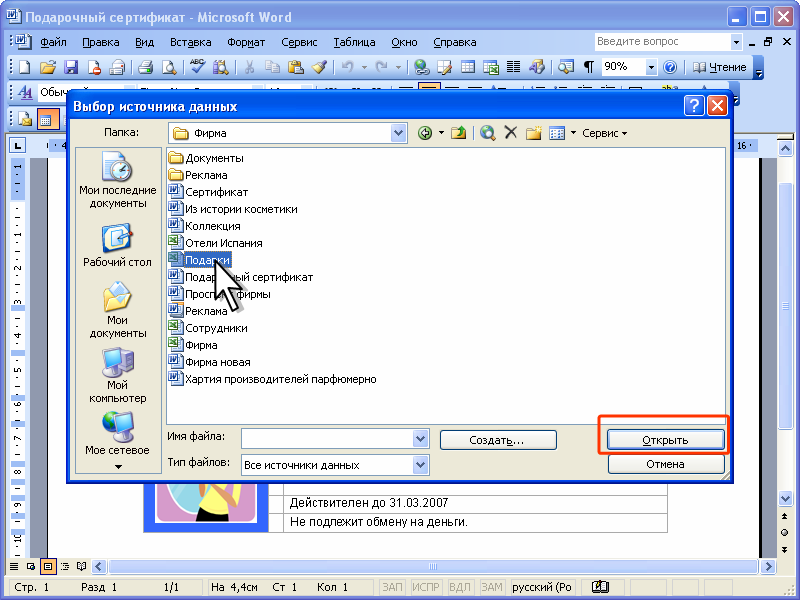Image resolution: width=800 pixels, height=600 pixels.
Task: Click the Undo arrow icon
Action: [x=347, y=67]
